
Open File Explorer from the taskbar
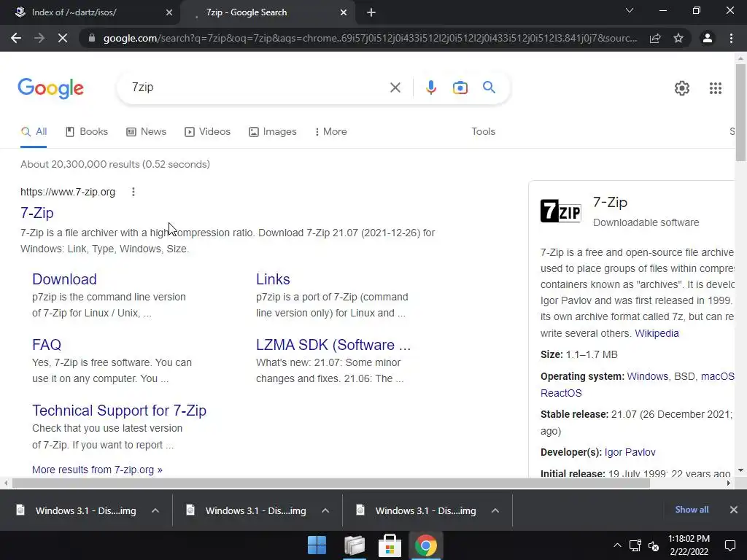click(354, 545)
